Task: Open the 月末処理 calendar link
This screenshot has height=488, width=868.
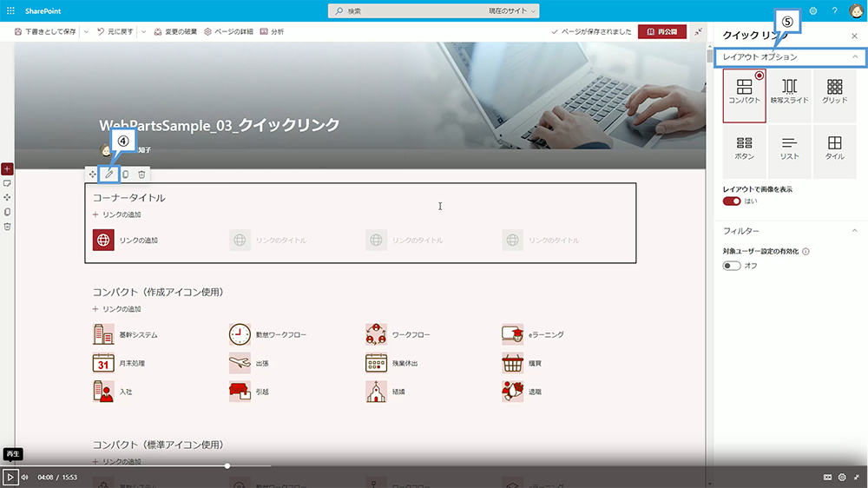Action: click(x=119, y=363)
